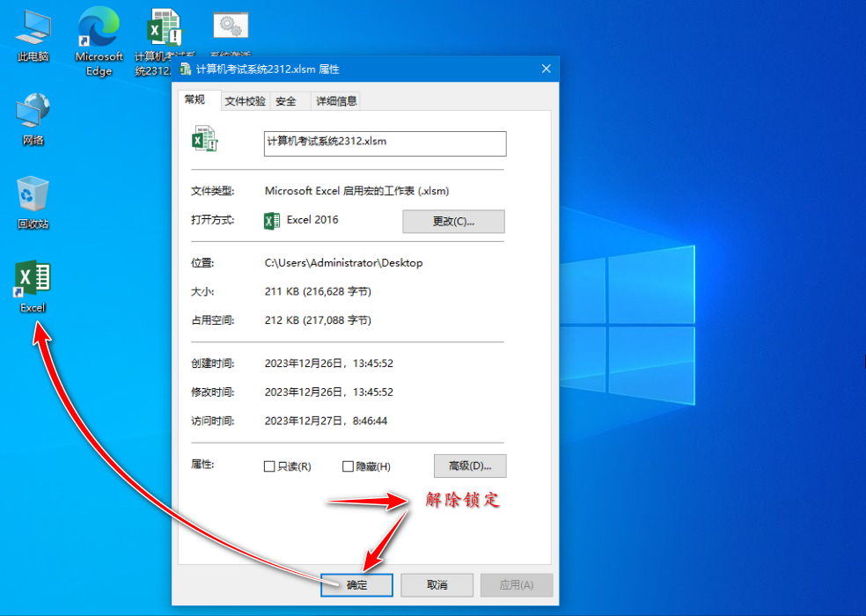866x616 pixels.
Task: Click the location path C:\Users\Administrator\Desktop
Action: 343,263
